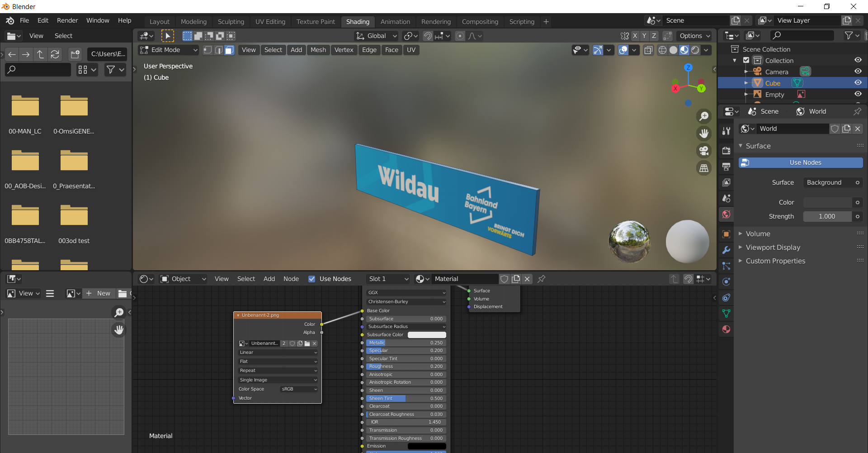Click the New image button
This screenshot has width=868, height=453.
(99, 294)
